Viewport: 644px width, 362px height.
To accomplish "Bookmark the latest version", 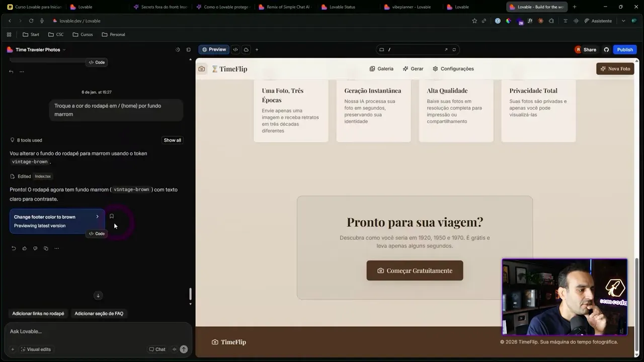I will 111,216.
